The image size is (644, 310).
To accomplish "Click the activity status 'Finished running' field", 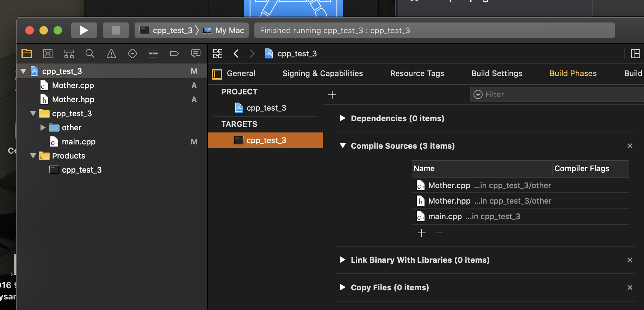I will click(435, 30).
